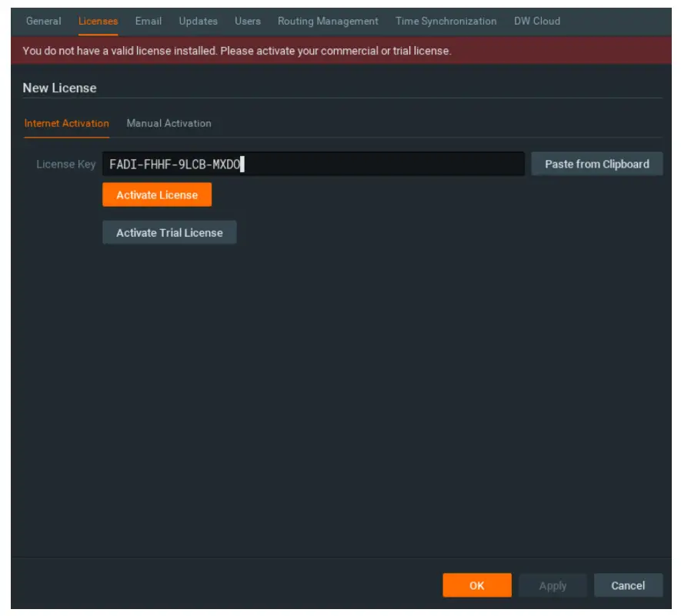This screenshot has height=616, width=681.
Task: Select the Licenses tab
Action: (98, 21)
